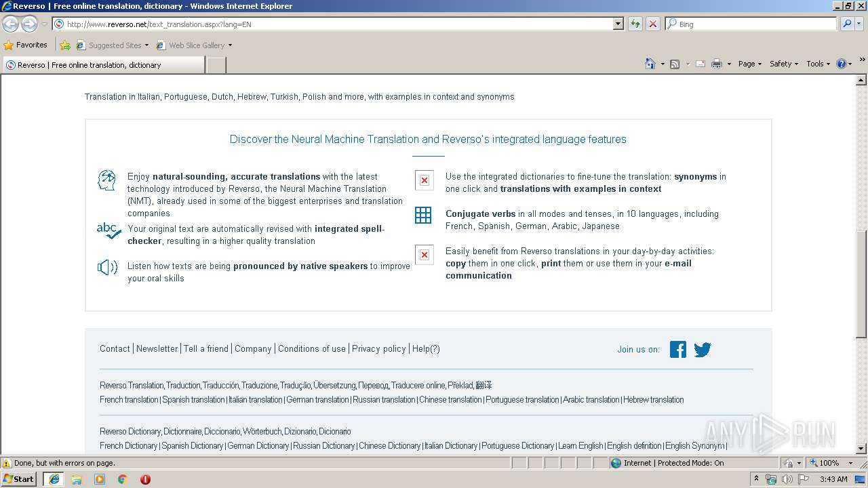868x488 pixels.
Task: Click the RSS feeds icon
Action: click(x=675, y=64)
